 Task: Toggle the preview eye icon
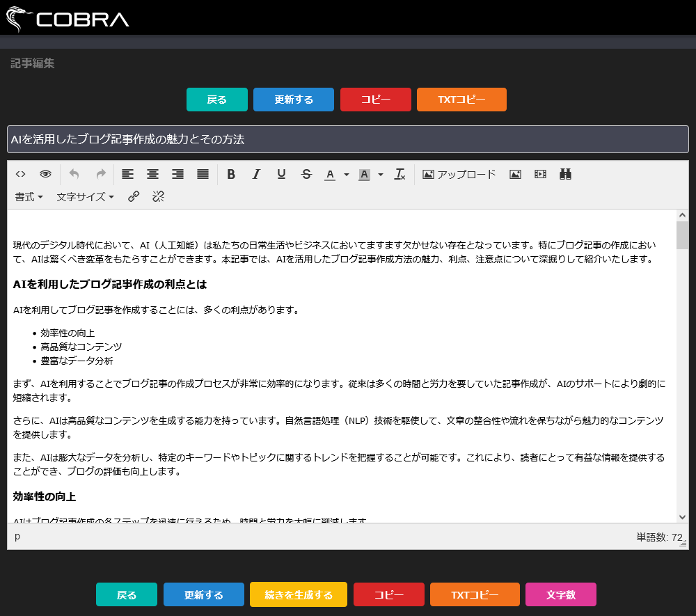[x=46, y=174]
